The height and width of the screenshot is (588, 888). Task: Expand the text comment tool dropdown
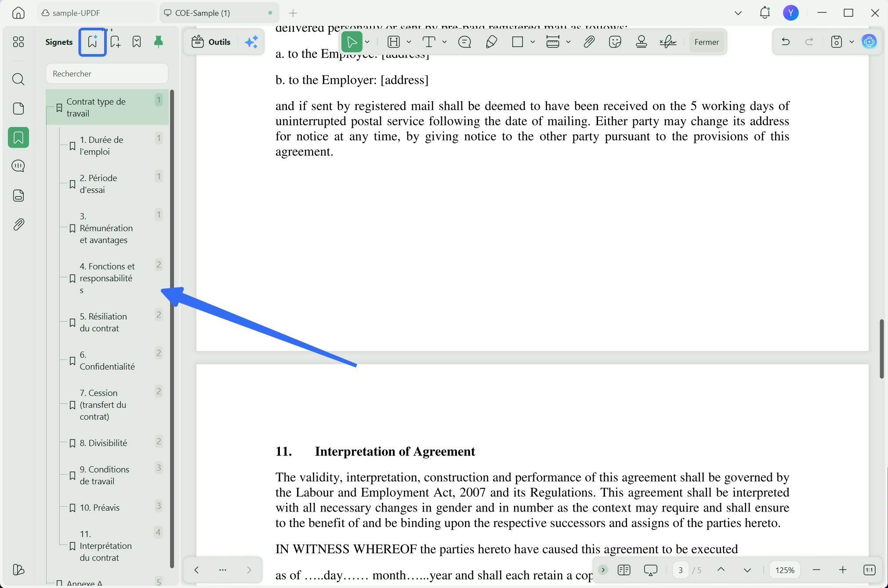(445, 42)
